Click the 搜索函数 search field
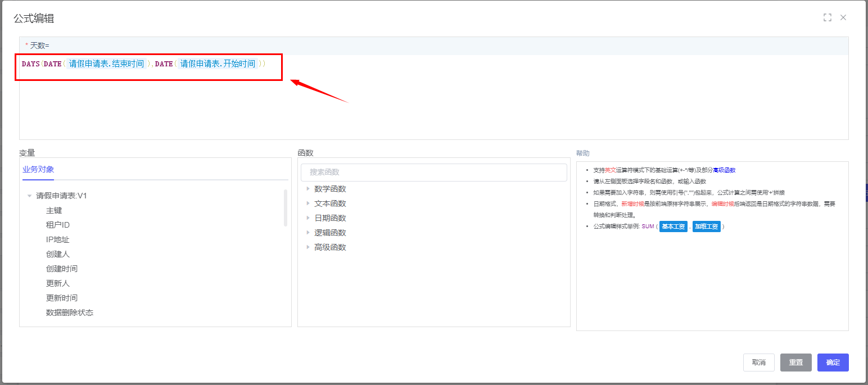868x385 pixels. click(x=433, y=173)
